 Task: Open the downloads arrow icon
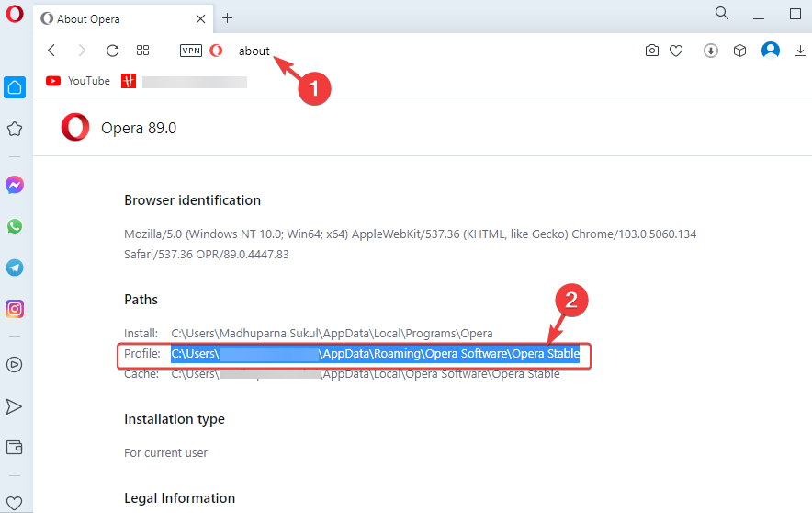(x=800, y=51)
